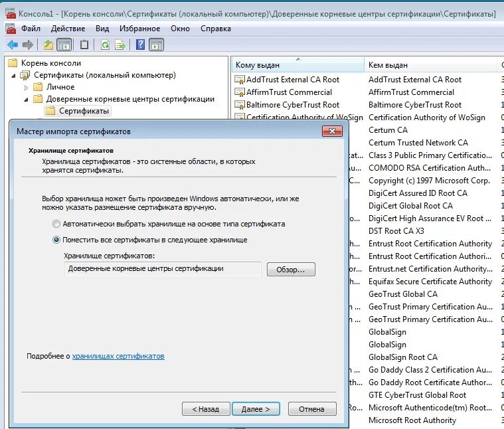Select Личное in the tree
This screenshot has width=504, height=429.
(x=60, y=87)
